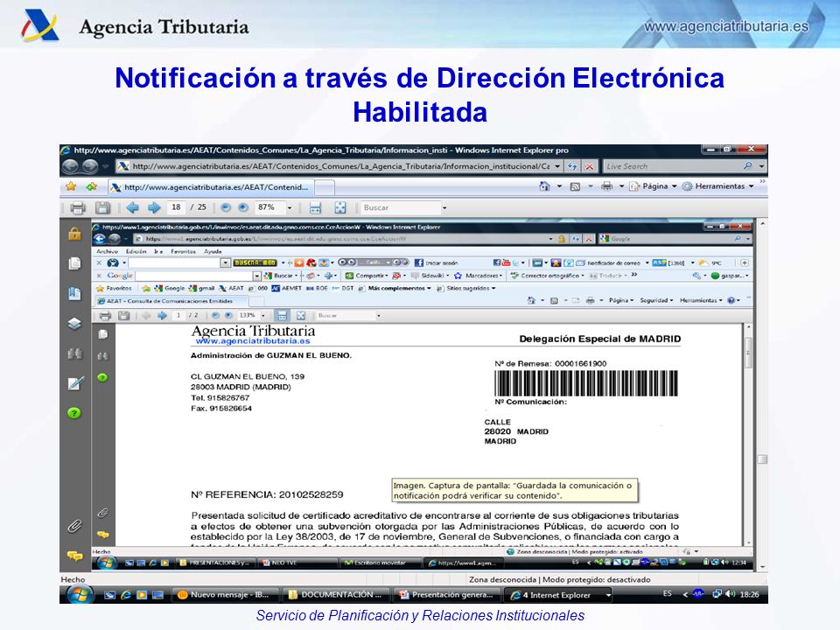This screenshot has height=630, width=840.
Task: Click the inner document vertical scrollbar thumb
Action: (748, 353)
